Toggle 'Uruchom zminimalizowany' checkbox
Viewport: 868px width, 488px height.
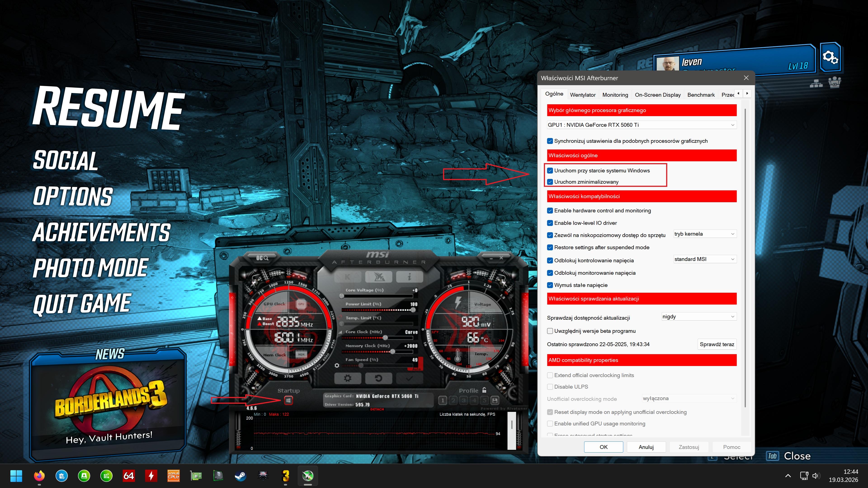[x=550, y=182]
